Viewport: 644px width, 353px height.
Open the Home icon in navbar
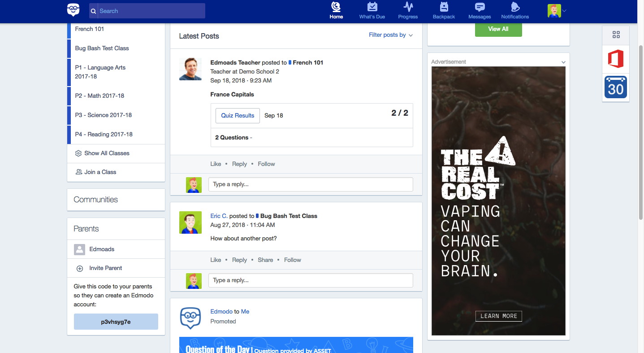pyautogui.click(x=336, y=7)
